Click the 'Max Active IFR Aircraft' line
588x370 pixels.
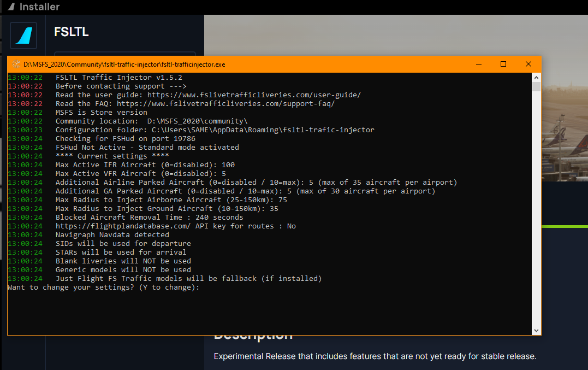(145, 165)
